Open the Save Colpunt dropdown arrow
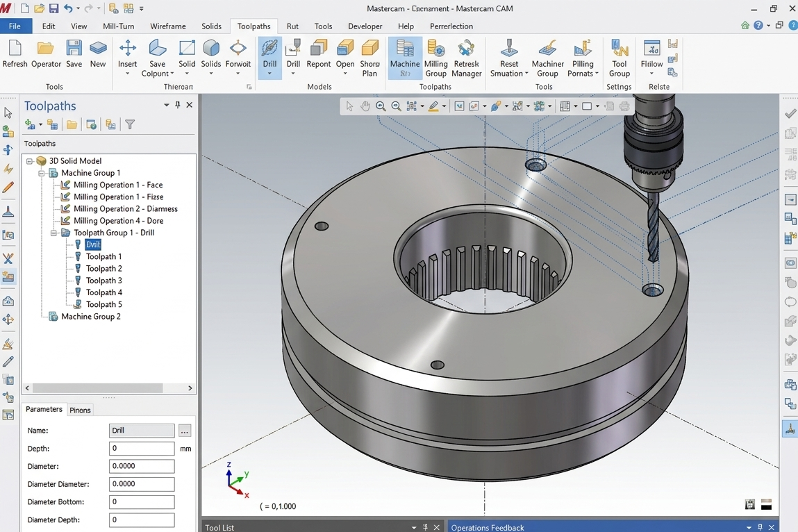The image size is (798, 532). 172,74
